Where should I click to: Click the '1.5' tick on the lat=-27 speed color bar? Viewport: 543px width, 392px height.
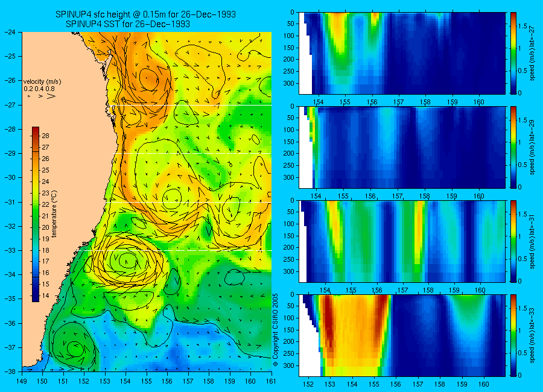pos(523,27)
